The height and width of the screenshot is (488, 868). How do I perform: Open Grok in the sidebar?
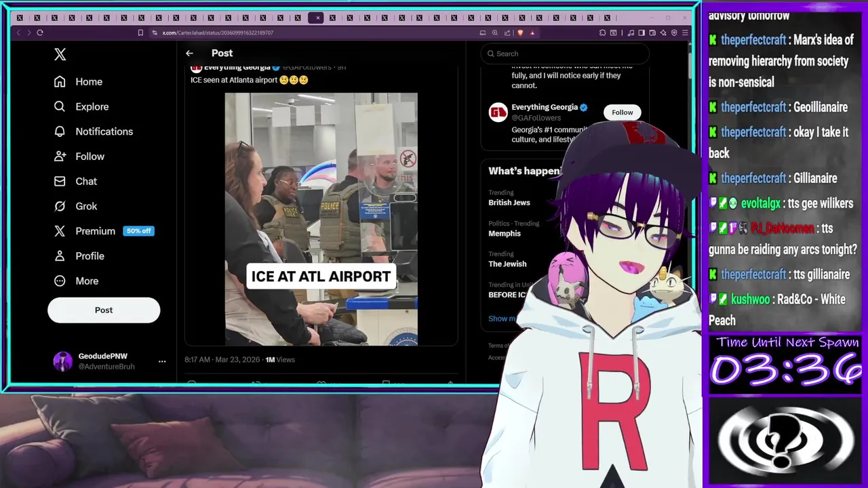coord(76,206)
